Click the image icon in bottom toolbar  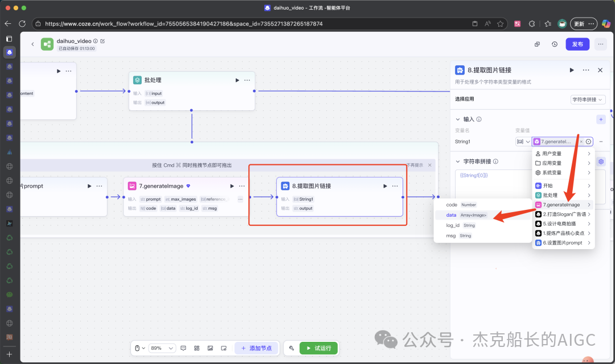click(210, 348)
